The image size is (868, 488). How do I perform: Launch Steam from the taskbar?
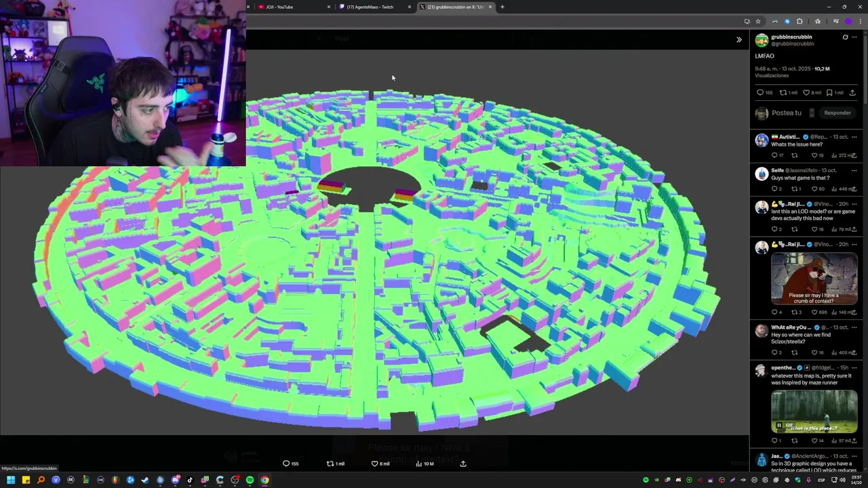pyautogui.click(x=145, y=480)
